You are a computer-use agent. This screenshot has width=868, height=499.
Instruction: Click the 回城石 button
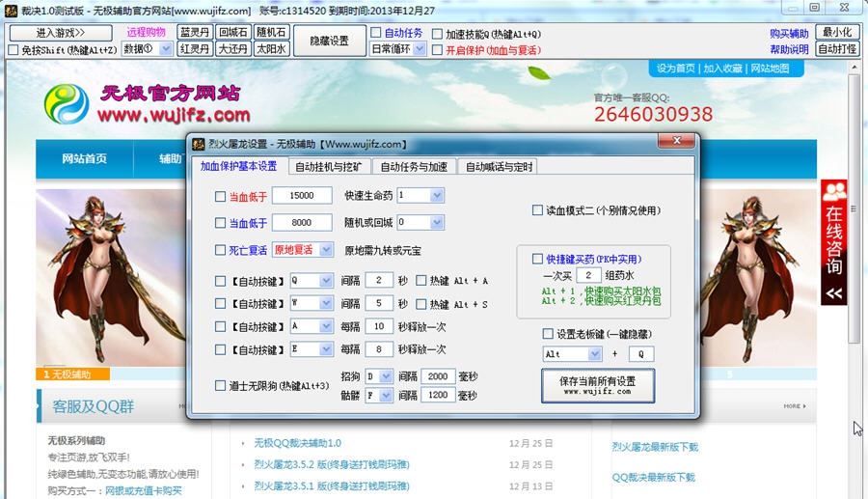coord(233,33)
